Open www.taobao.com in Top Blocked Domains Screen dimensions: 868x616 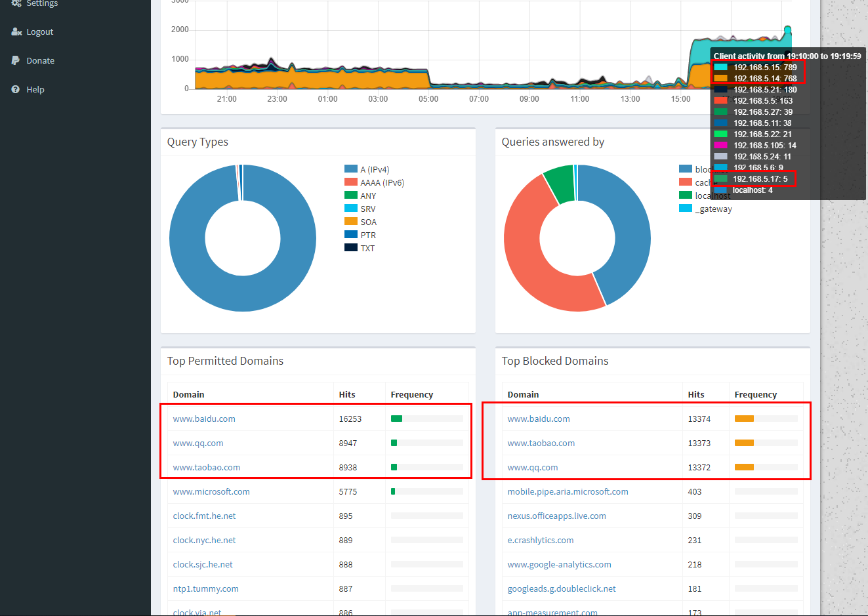click(x=541, y=443)
